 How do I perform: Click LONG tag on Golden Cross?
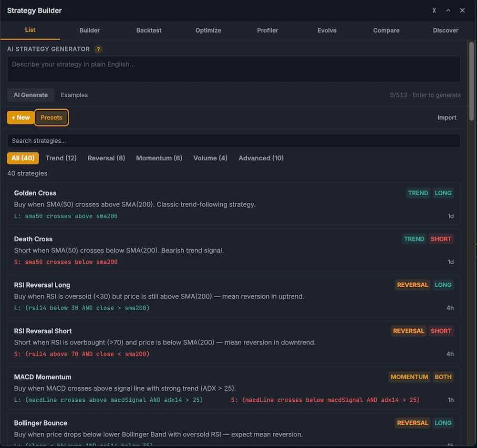(443, 193)
